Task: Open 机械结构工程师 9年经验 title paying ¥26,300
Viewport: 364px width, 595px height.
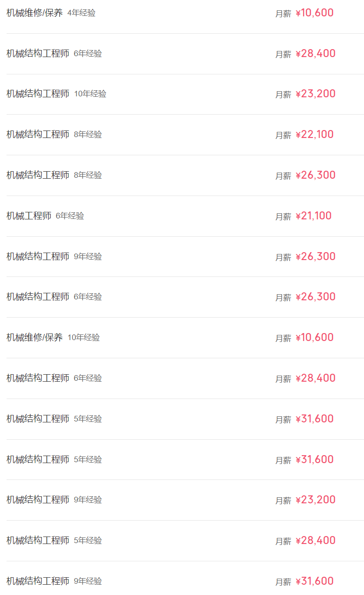Action: pos(38,256)
